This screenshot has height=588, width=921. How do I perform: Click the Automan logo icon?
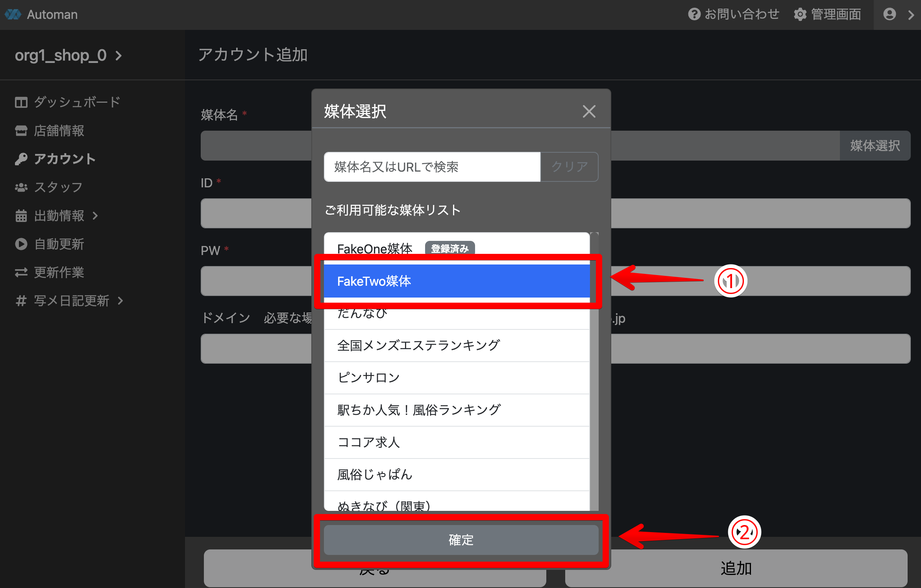coord(13,15)
